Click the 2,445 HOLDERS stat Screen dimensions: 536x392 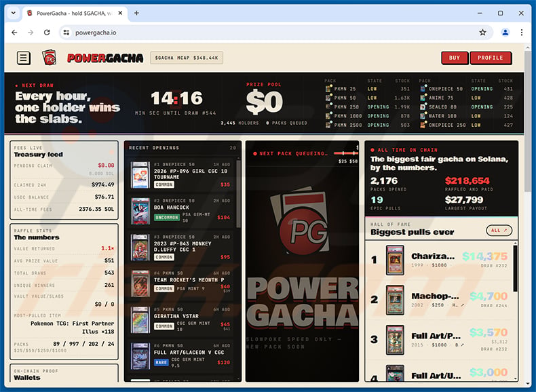[x=240, y=123]
